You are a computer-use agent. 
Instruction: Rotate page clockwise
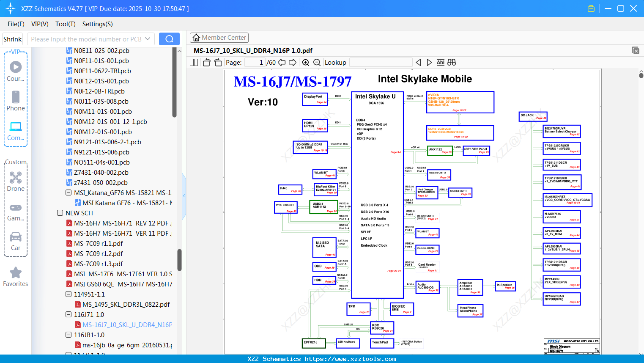click(218, 63)
